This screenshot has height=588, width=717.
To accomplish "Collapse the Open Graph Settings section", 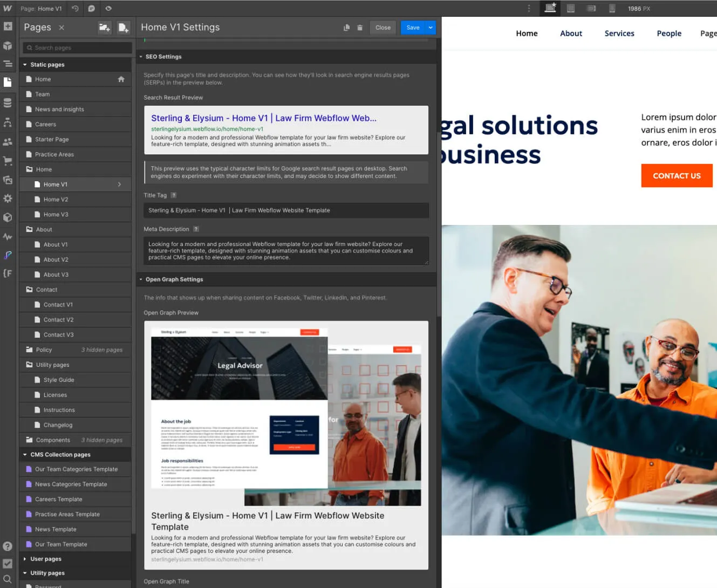I will tap(141, 279).
